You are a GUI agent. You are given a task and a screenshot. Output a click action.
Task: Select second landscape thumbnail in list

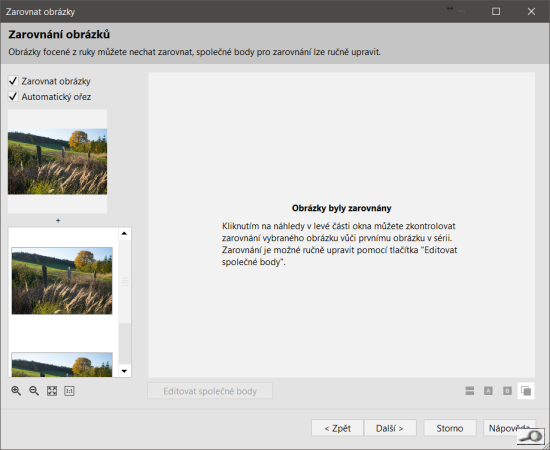coord(62,364)
